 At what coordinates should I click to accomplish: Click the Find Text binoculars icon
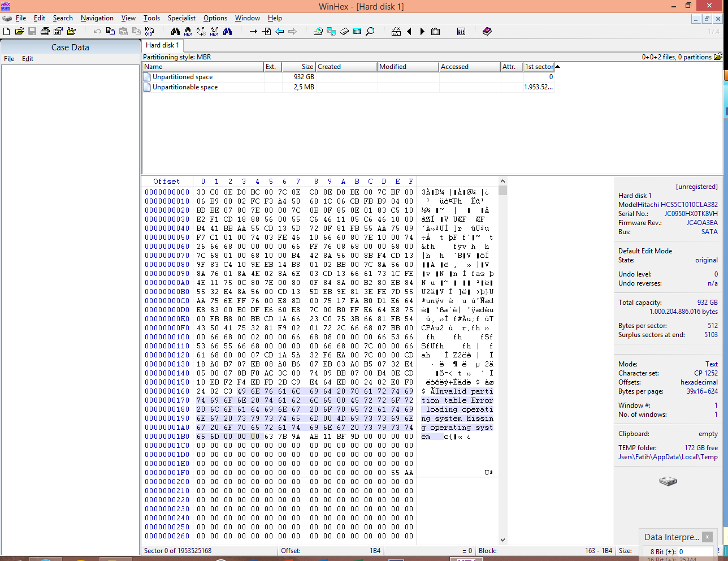click(x=175, y=32)
